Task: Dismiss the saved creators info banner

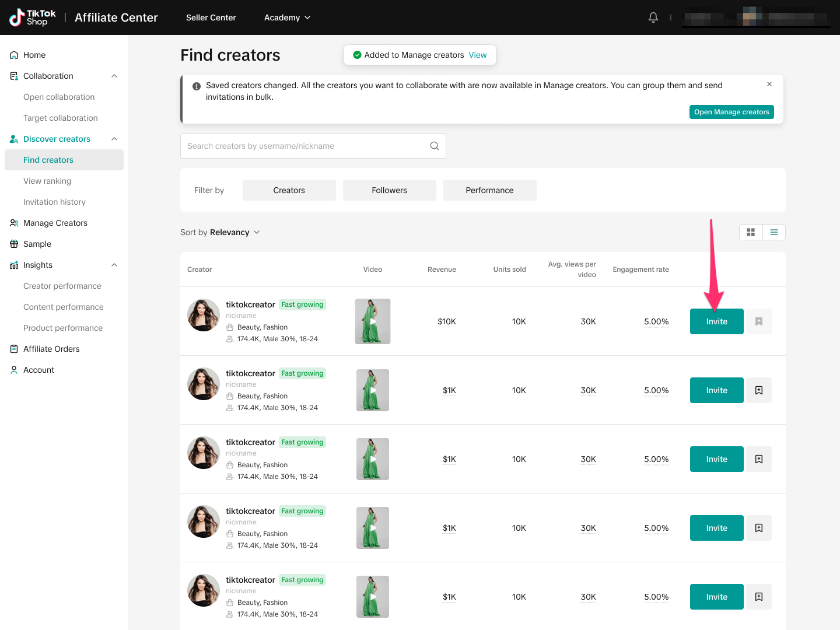Action: [769, 84]
